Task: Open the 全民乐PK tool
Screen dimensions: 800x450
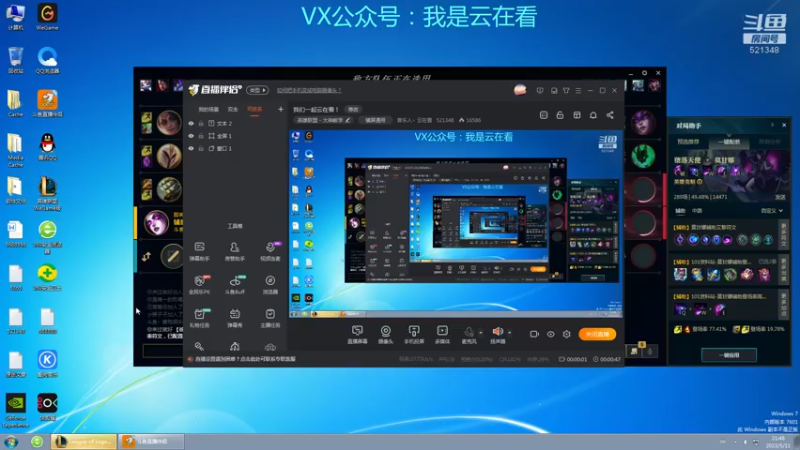Action: click(x=199, y=284)
